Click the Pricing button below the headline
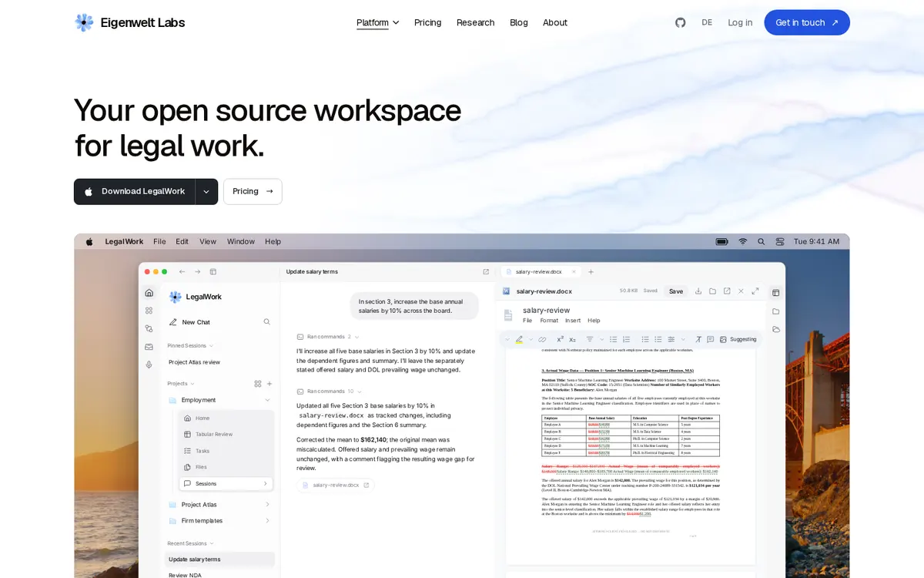Screen dimensions: 924x578 tap(253, 192)
